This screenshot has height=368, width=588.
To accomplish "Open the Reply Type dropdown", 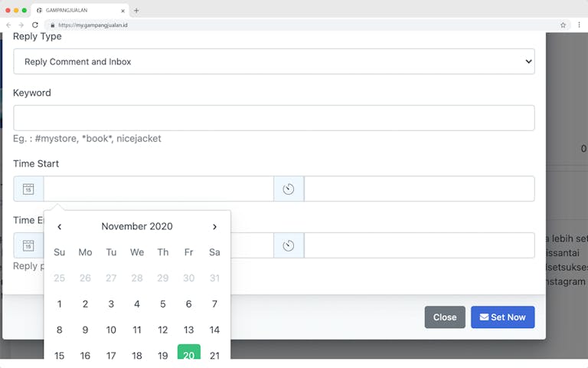I will tap(273, 61).
